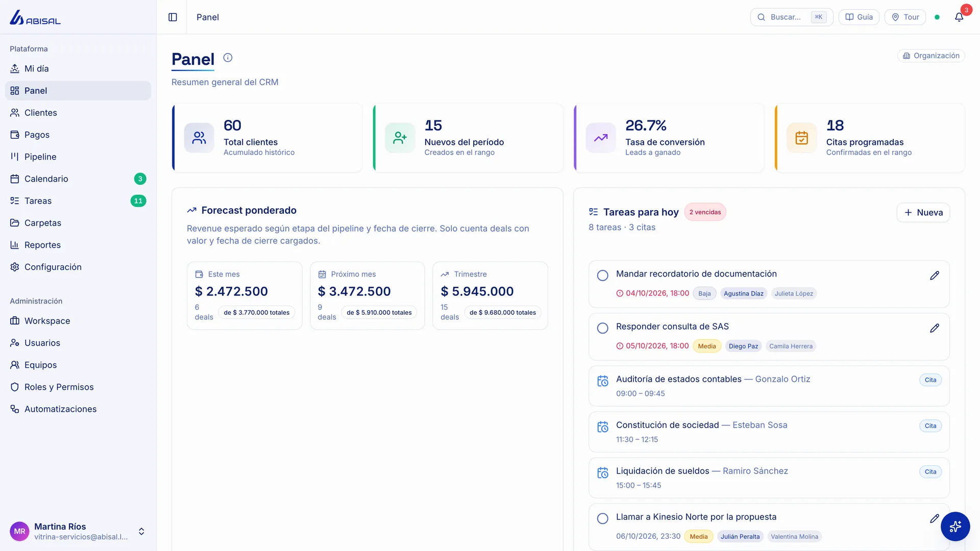Image resolution: width=980 pixels, height=551 pixels.
Task: Open the Guía button
Action: (x=859, y=17)
